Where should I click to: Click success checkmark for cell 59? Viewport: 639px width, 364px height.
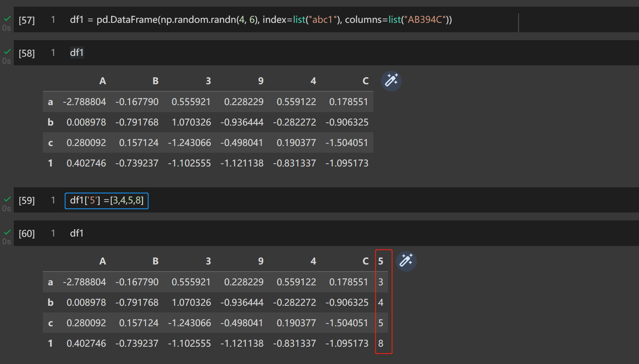pyautogui.click(x=7, y=199)
